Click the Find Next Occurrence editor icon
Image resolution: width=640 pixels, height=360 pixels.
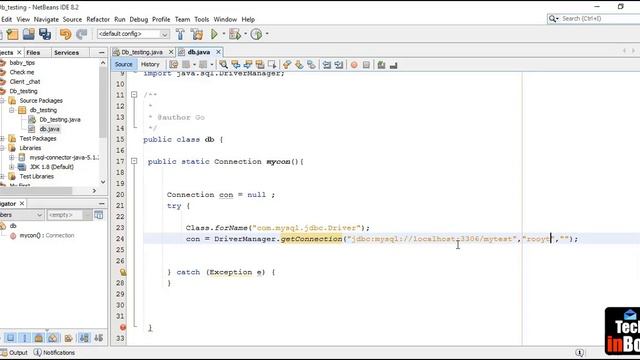248,64
